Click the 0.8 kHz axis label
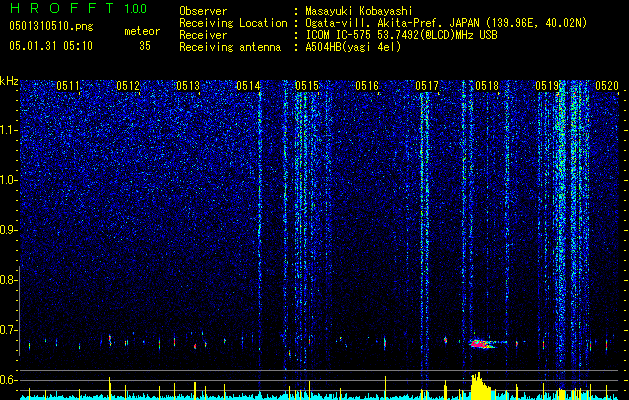629x400 pixels. [9, 280]
